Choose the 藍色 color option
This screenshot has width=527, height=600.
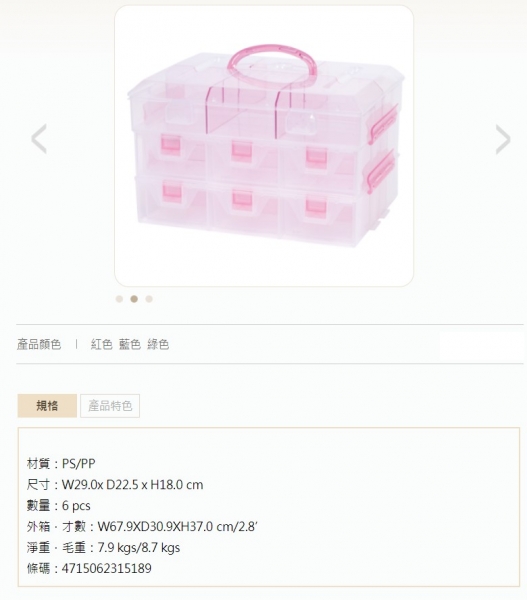[130, 344]
